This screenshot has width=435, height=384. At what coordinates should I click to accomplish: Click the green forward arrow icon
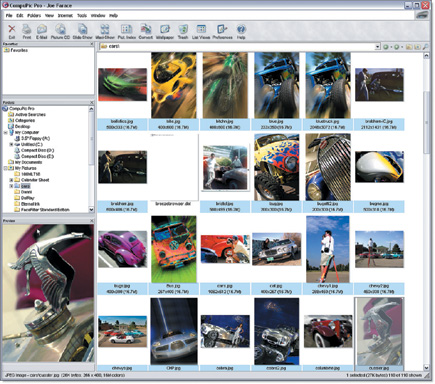(x=397, y=47)
